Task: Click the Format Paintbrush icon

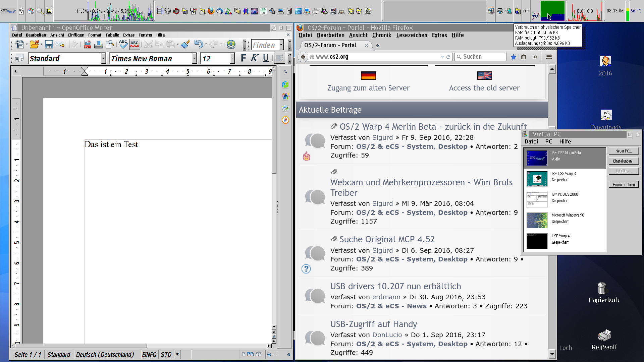Action: pyautogui.click(x=185, y=44)
